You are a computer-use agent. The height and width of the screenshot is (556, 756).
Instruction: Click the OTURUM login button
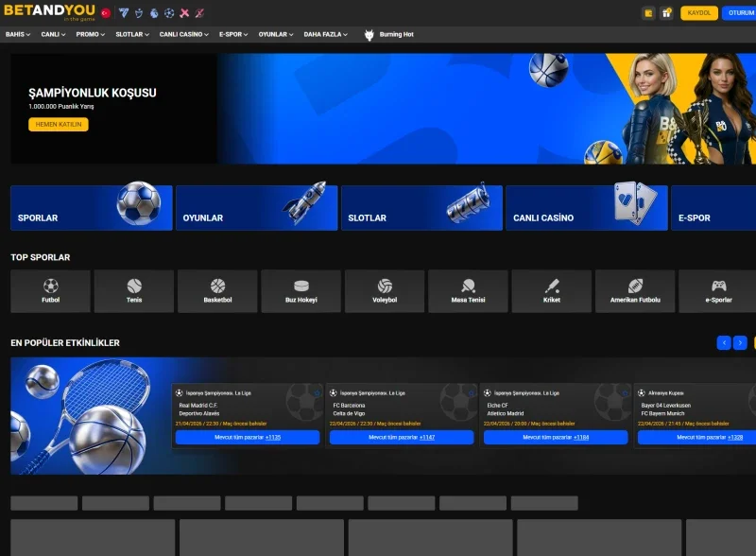coord(739,13)
